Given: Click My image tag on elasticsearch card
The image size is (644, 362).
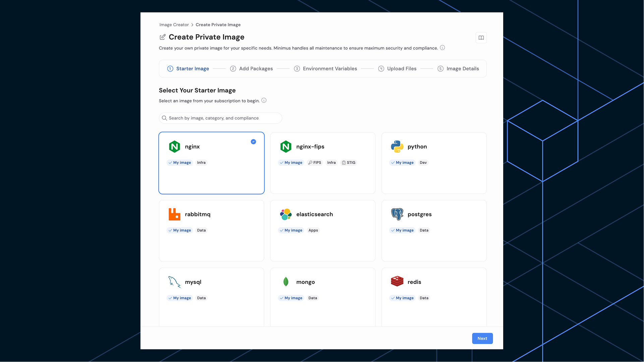Looking at the screenshot, I should [291, 230].
